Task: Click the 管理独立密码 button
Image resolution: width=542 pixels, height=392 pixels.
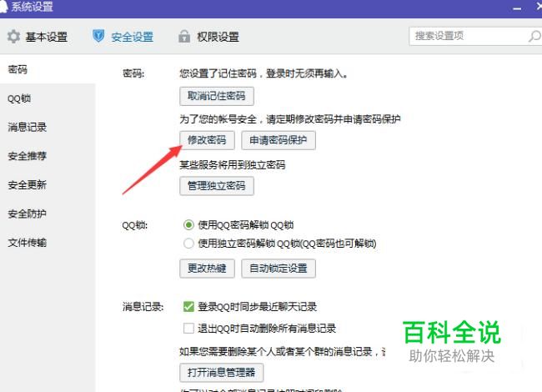Action: tap(217, 186)
